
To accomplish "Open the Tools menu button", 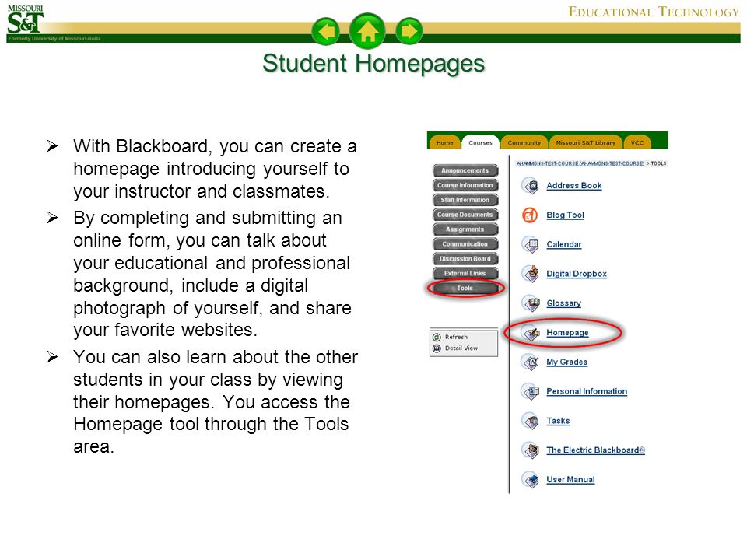I will pyautogui.click(x=465, y=288).
